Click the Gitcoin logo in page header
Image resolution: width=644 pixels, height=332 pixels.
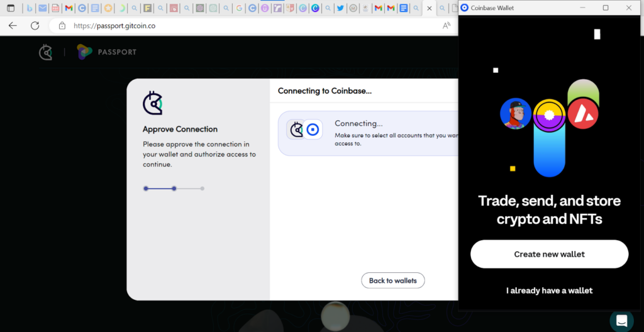coord(45,52)
